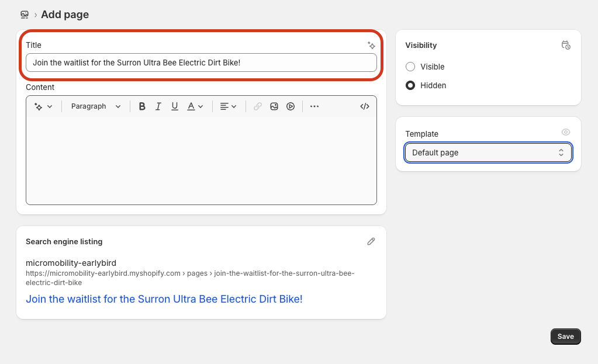Open the Paragraph style dropdown
598x364 pixels.
(x=96, y=106)
